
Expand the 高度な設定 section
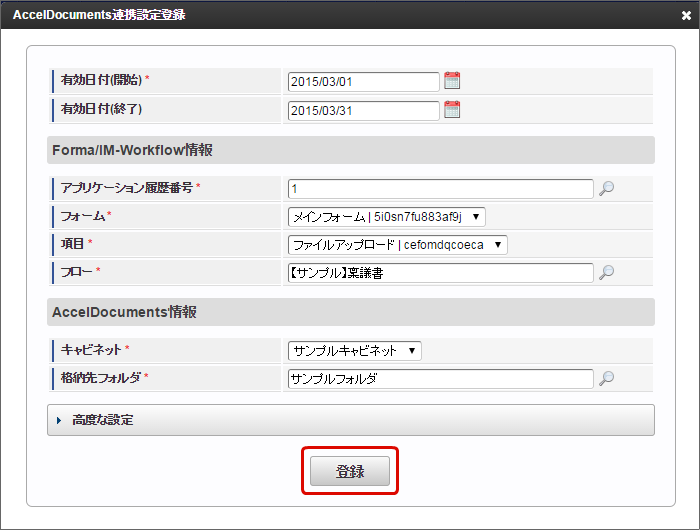351,420
